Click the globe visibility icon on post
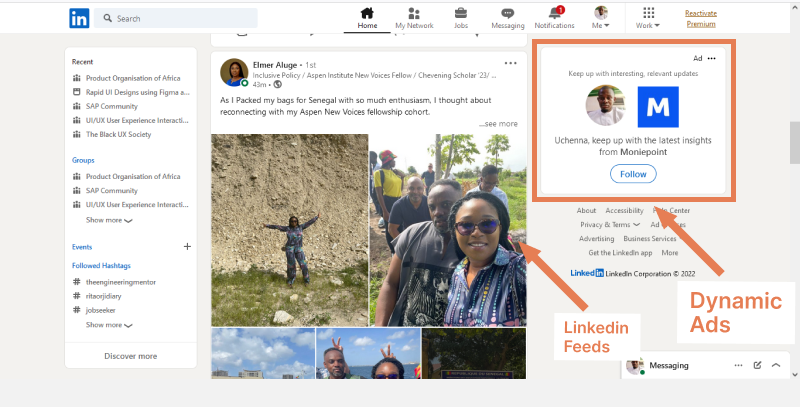 [x=278, y=84]
